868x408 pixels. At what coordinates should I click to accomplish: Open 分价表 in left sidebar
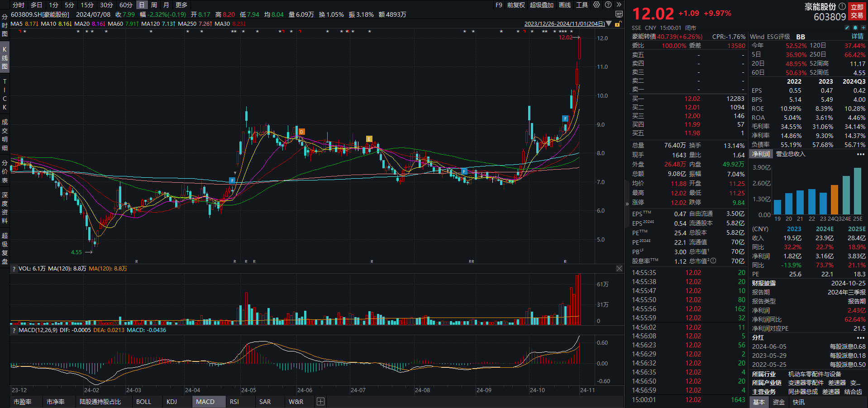5,171
